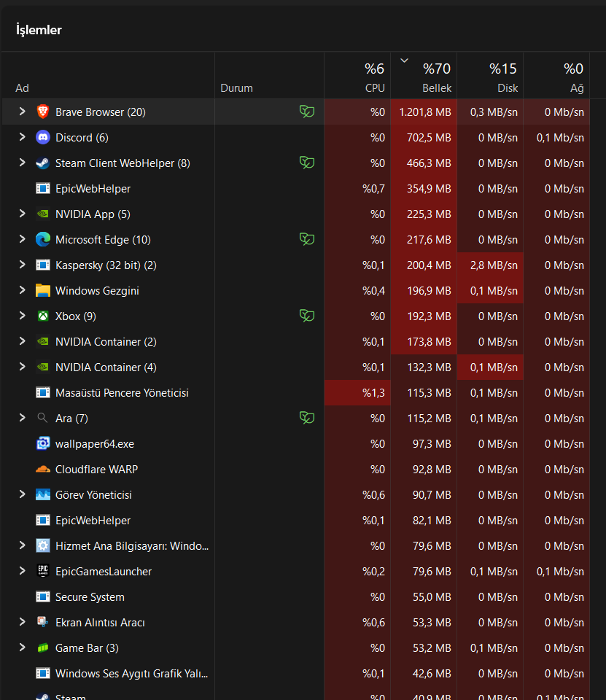
Task: Select the Windows Ses Aygıtı Grafik row
Action: tap(295, 673)
